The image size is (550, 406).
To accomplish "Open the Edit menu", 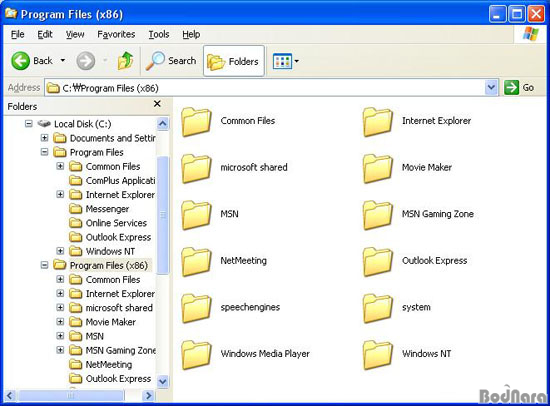I will [x=45, y=34].
